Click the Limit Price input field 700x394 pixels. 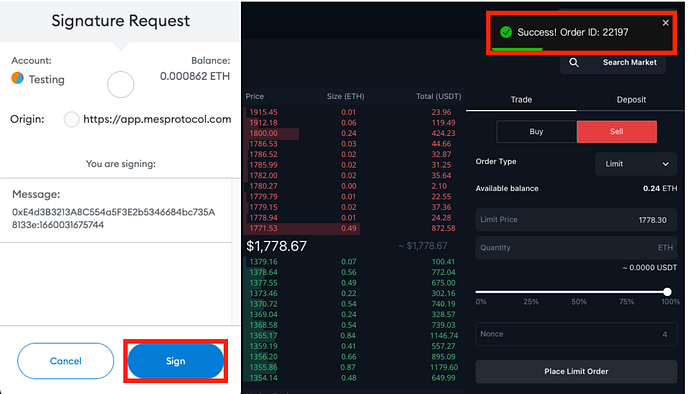[576, 220]
